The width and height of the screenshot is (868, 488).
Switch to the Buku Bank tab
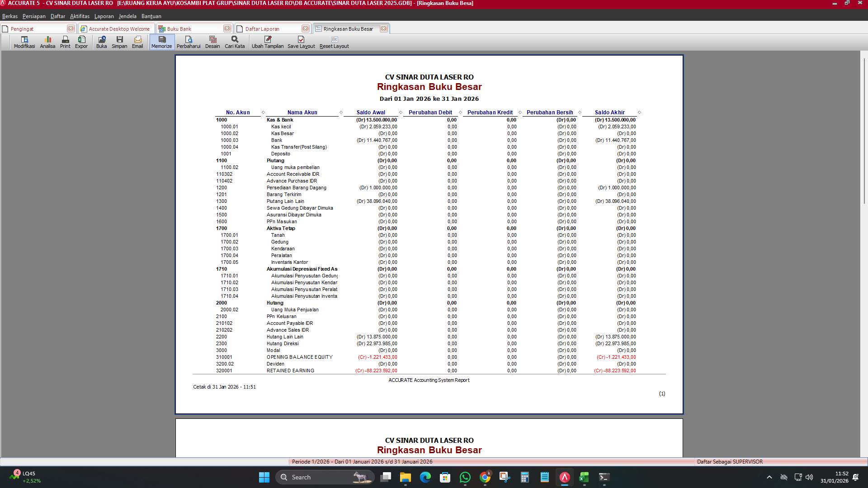[x=181, y=28]
